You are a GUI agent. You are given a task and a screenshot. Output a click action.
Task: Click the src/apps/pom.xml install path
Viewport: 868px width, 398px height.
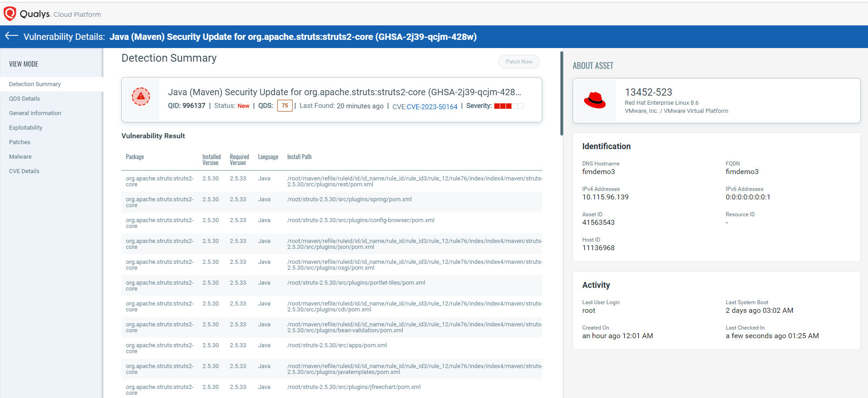tap(337, 345)
